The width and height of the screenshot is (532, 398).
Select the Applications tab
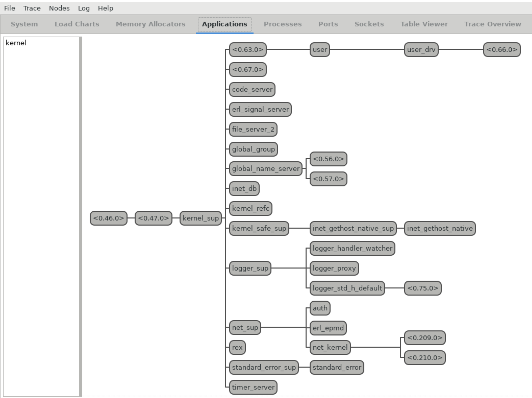coord(224,24)
